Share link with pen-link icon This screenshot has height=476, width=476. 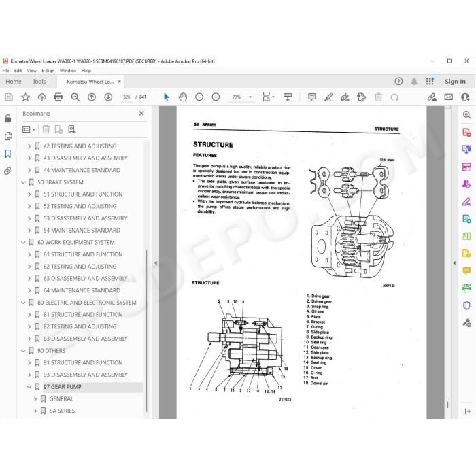click(432, 97)
